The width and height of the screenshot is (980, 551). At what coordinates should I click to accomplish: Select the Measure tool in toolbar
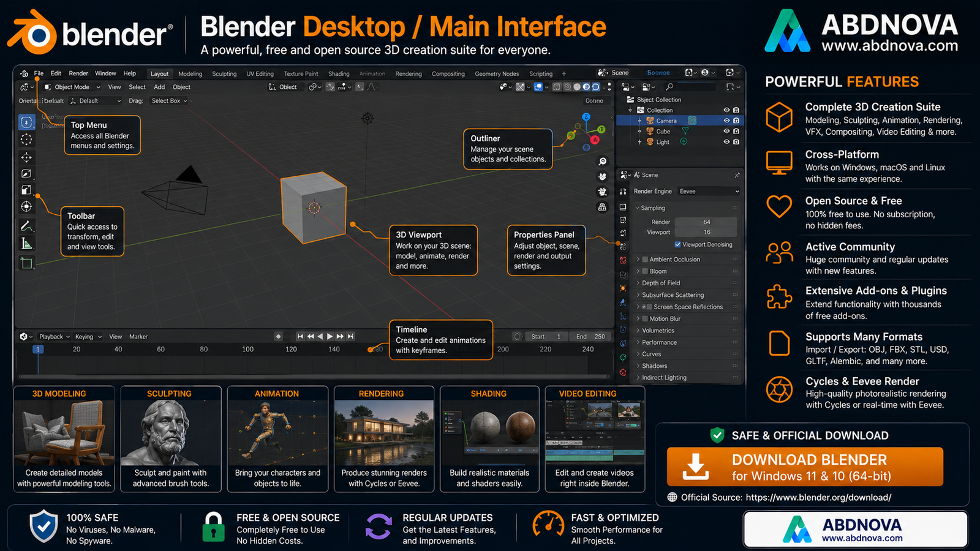point(26,244)
